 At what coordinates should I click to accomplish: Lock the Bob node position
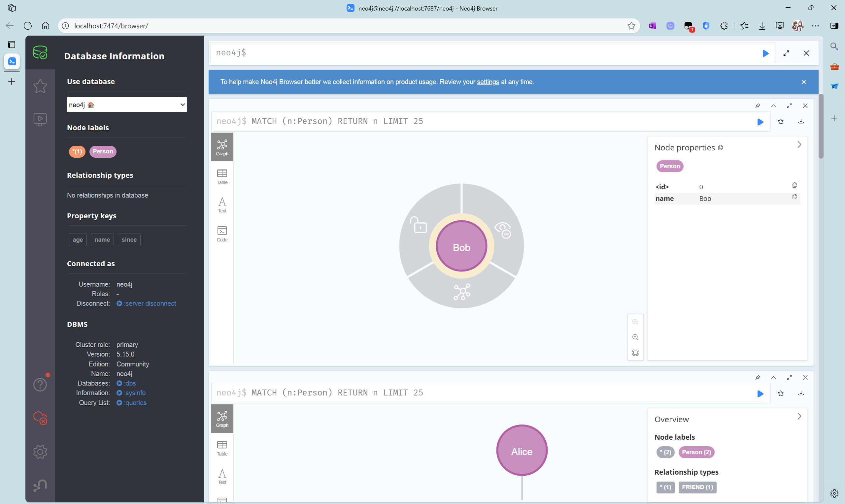click(419, 225)
